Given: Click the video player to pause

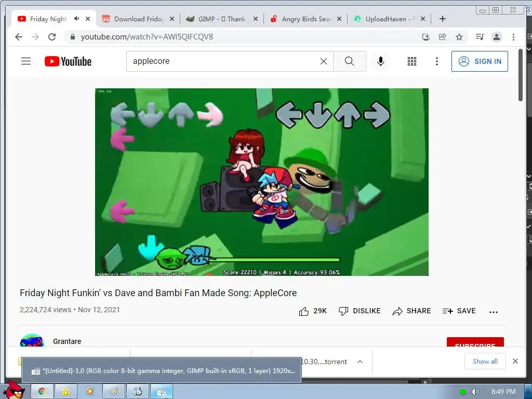Looking at the screenshot, I should click(x=262, y=182).
